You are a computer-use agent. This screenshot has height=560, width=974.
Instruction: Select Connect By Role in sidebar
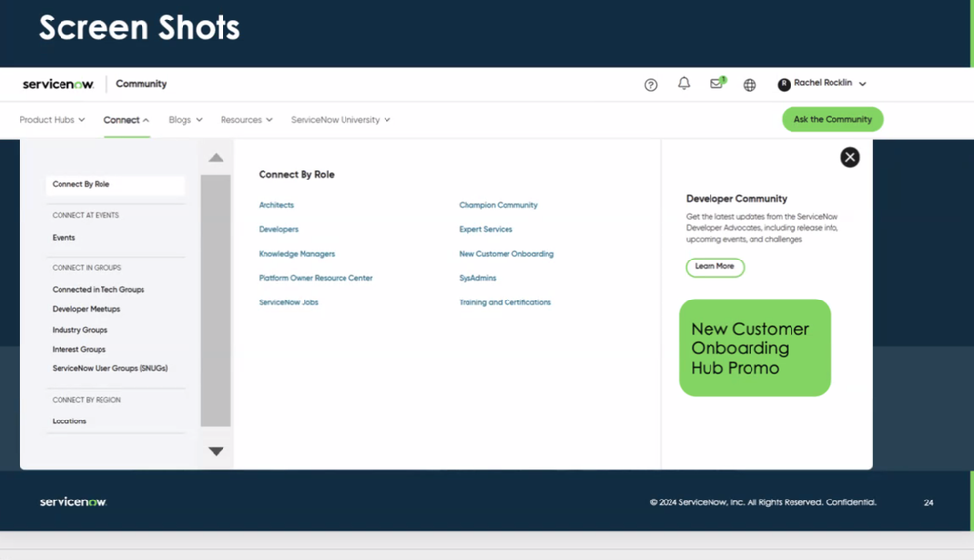coord(115,185)
